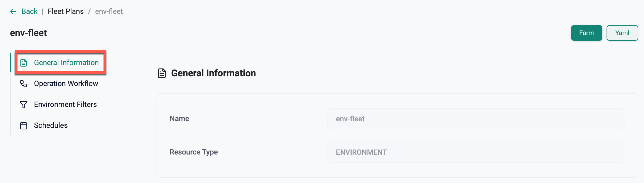The image size is (644, 183).
Task: Click the env-fleet page title
Action: coord(28,33)
